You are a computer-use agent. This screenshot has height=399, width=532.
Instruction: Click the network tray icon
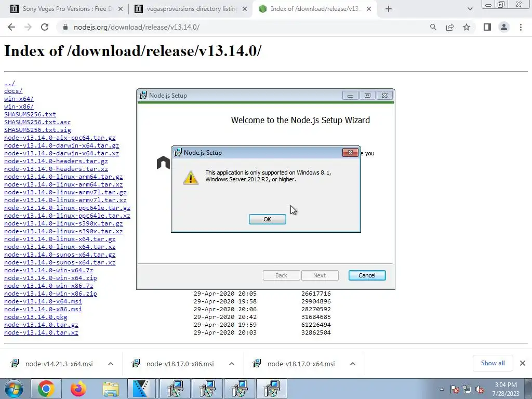pyautogui.click(x=467, y=389)
